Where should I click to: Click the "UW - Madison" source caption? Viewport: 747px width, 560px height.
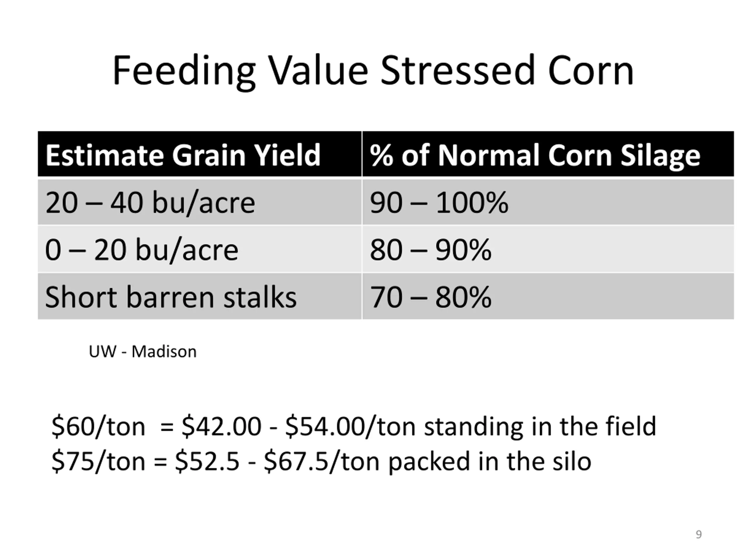click(142, 352)
